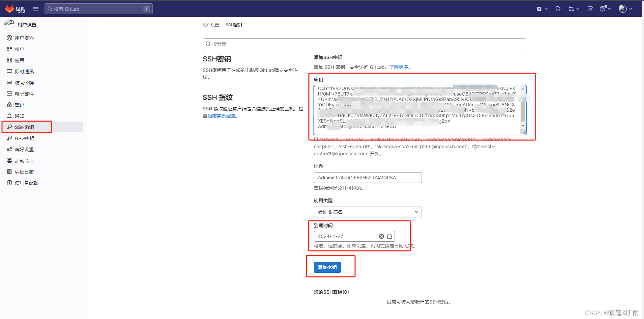Open 偏好设置 in the sidebar

click(43, 149)
